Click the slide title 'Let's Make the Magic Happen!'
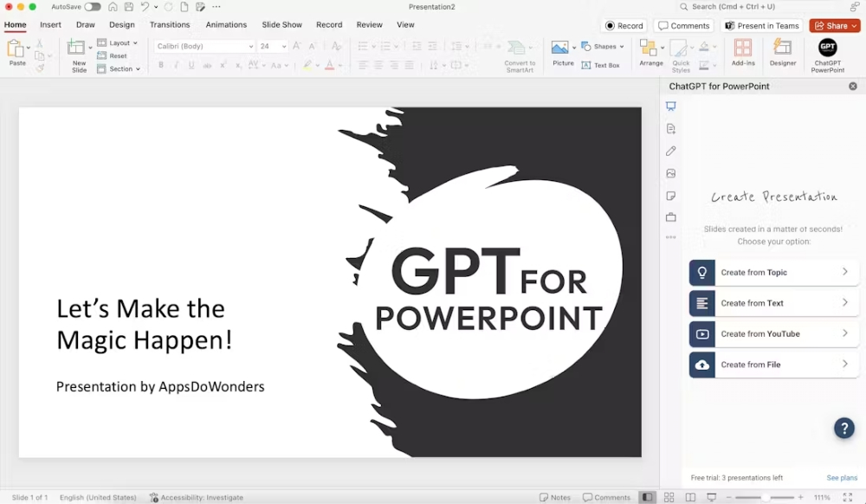Screen dimensions: 866x504 144,324
